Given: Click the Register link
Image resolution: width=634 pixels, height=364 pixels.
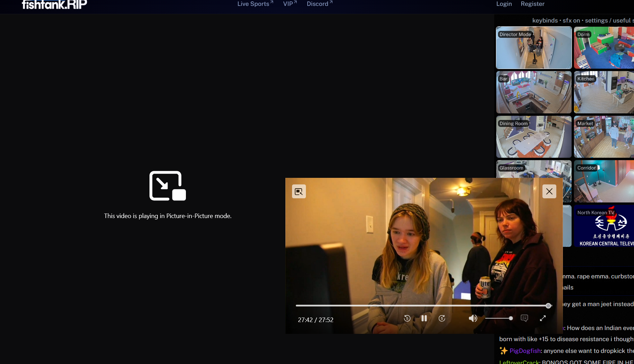Looking at the screenshot, I should pyautogui.click(x=533, y=4).
